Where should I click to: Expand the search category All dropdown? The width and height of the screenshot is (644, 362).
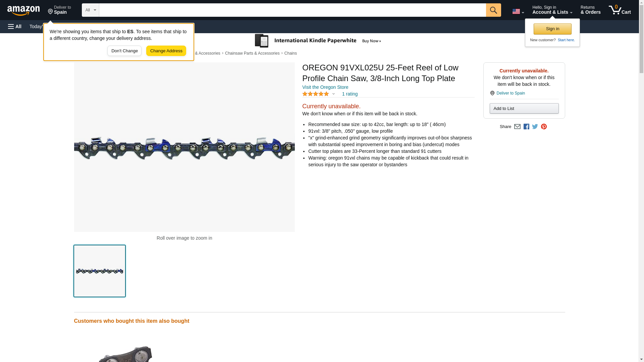click(91, 10)
